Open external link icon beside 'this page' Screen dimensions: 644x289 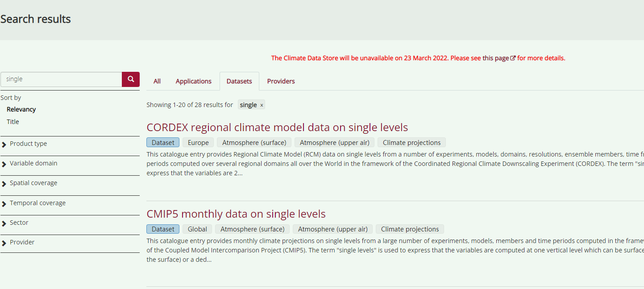[513, 58]
